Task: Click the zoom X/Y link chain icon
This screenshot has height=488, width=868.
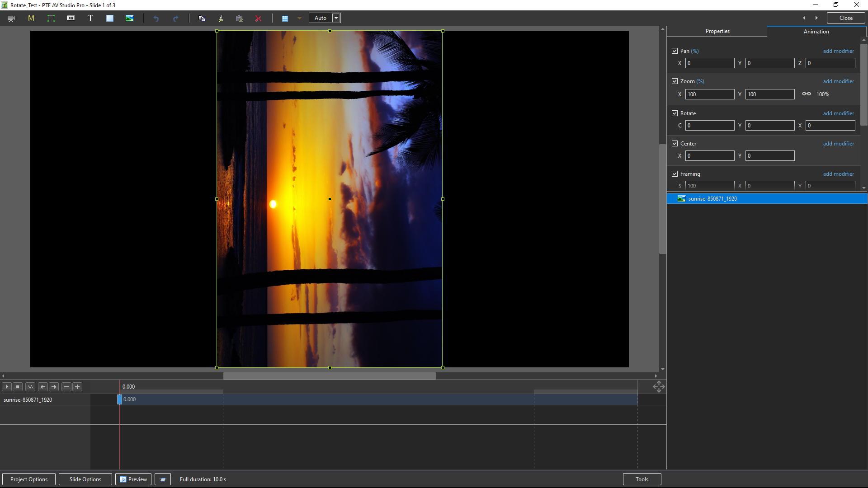Action: (x=806, y=94)
